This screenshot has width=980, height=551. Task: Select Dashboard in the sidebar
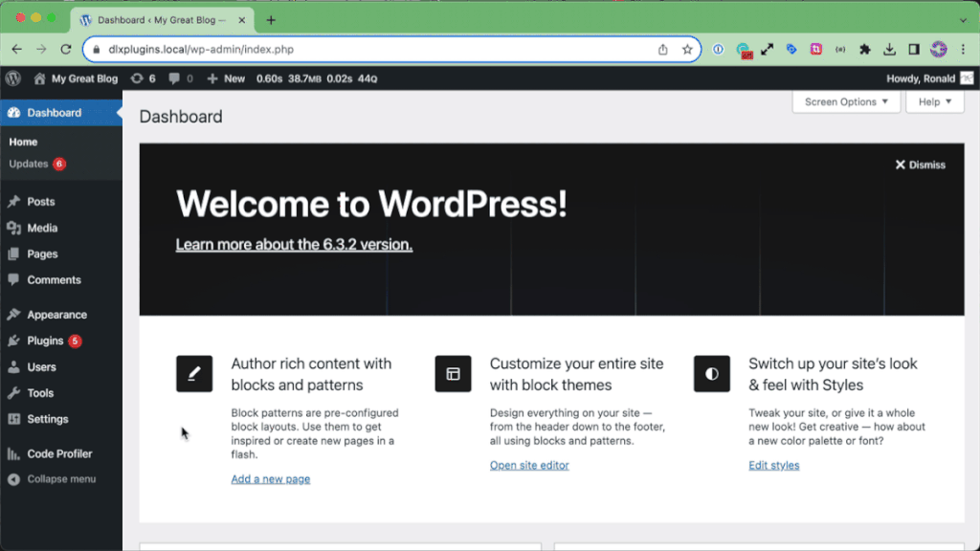coord(61,113)
